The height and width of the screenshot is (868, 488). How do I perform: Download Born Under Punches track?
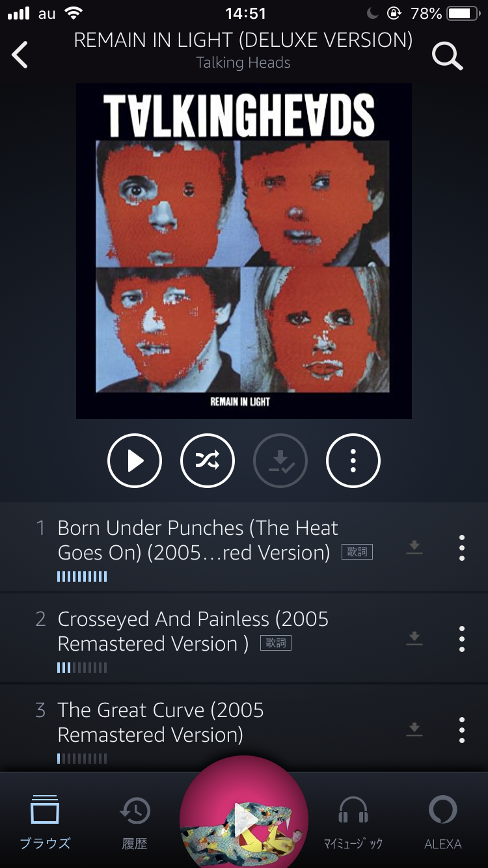click(414, 547)
